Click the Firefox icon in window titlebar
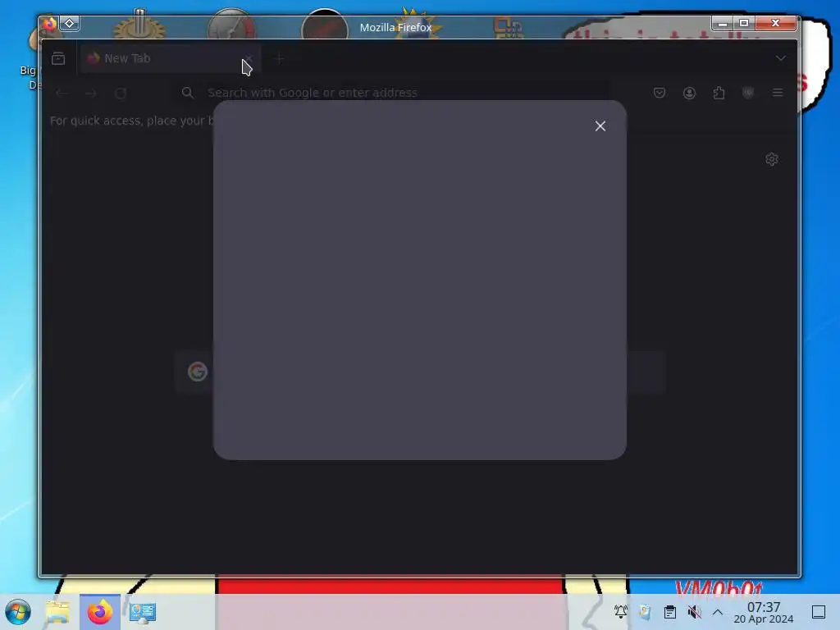Screen dimensions: 840x630 click(49, 24)
